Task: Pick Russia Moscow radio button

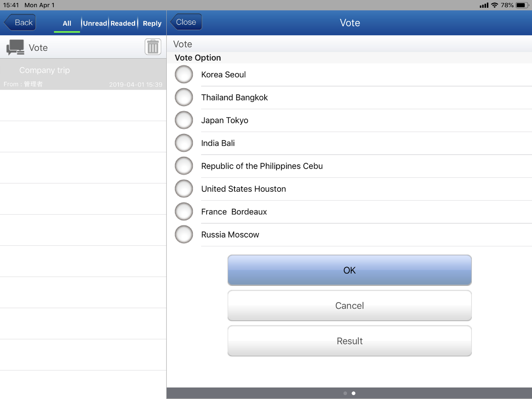Action: point(184,234)
